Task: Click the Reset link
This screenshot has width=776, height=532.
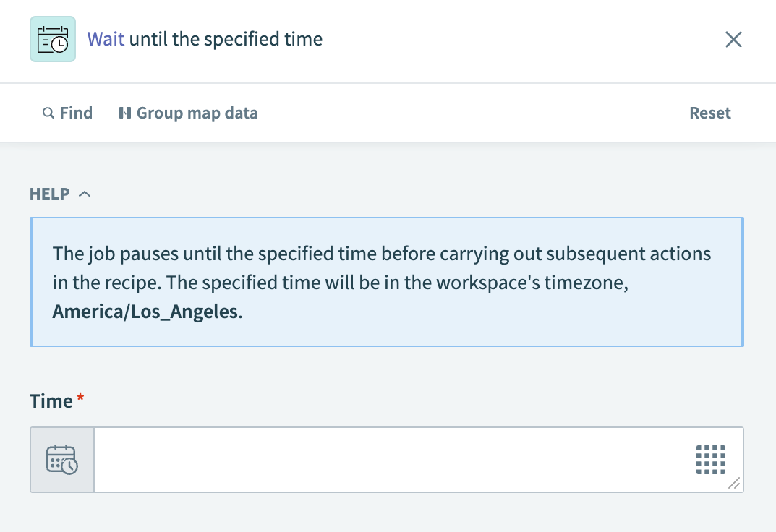Action: pos(709,113)
